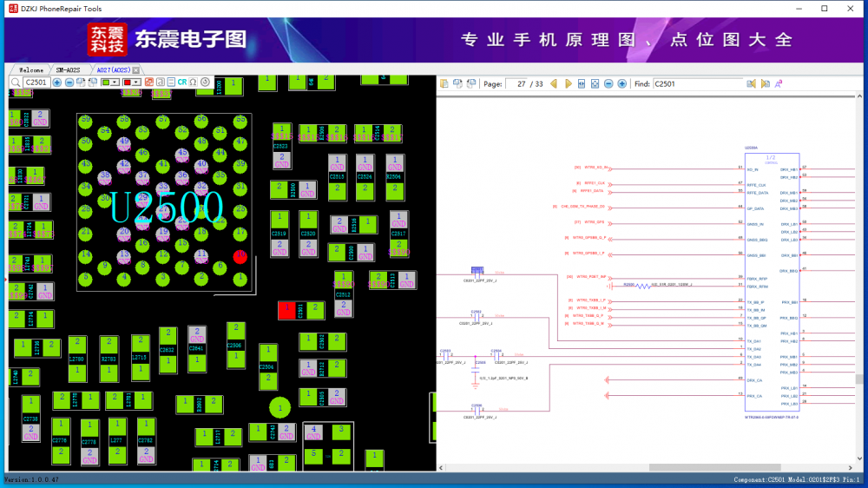Screen dimensions: 868x488
Task: Switch to the Welcome tab
Action: point(31,69)
